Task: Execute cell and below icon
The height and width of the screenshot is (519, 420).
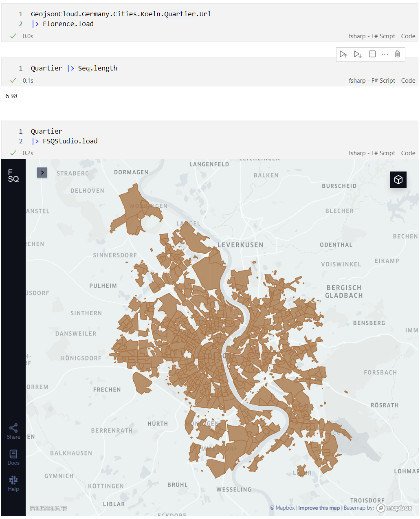Action: (358, 54)
